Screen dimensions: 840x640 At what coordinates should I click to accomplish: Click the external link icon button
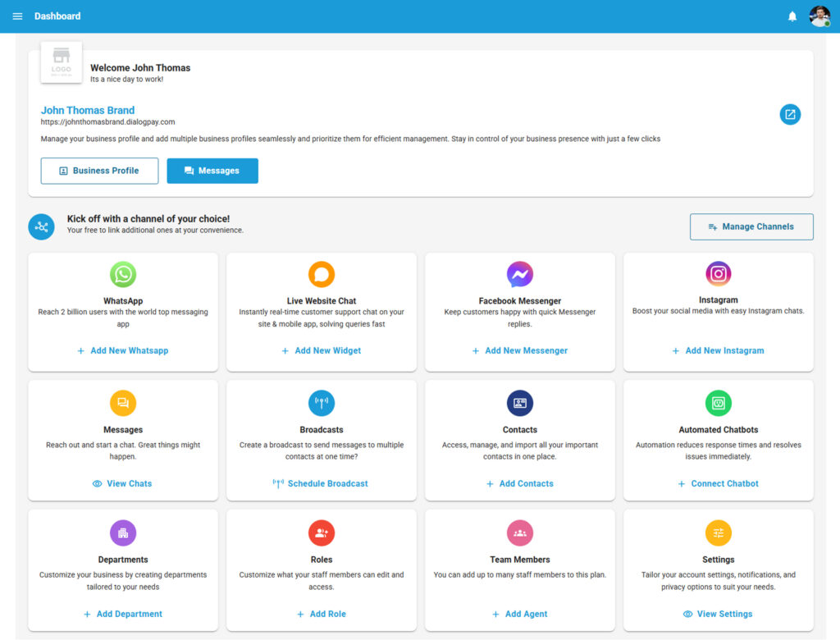[790, 115]
